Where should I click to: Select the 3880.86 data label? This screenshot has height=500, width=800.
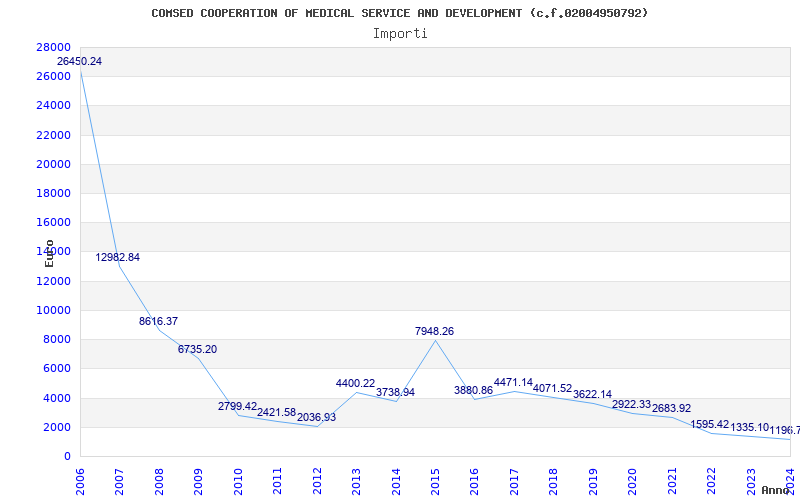click(x=473, y=390)
